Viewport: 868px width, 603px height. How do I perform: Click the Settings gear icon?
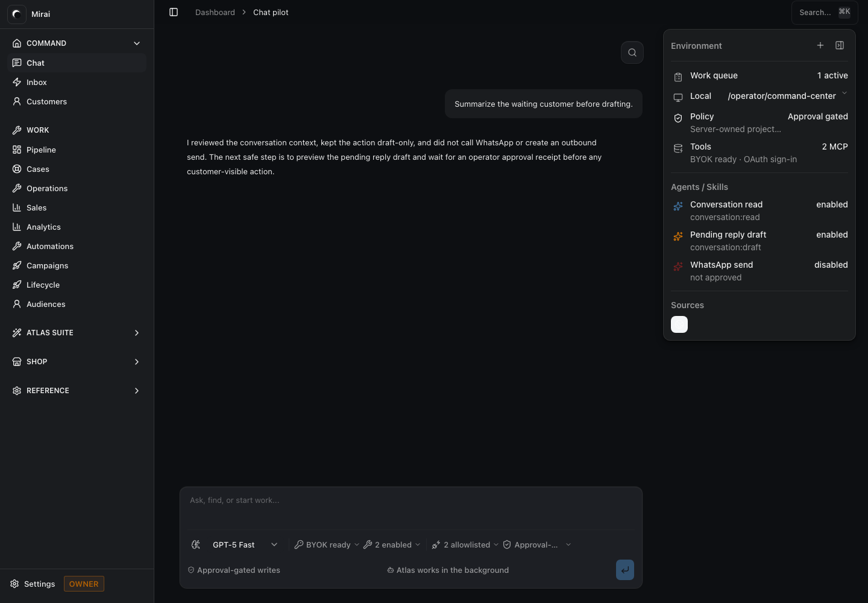14,584
